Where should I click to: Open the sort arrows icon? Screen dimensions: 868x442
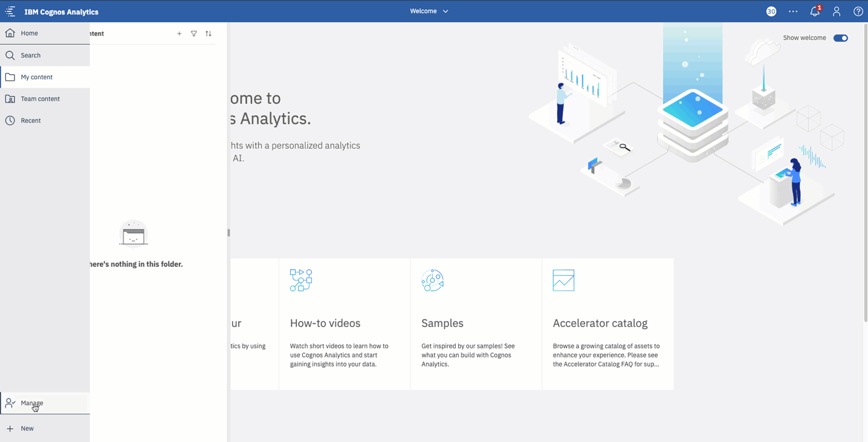click(x=209, y=34)
